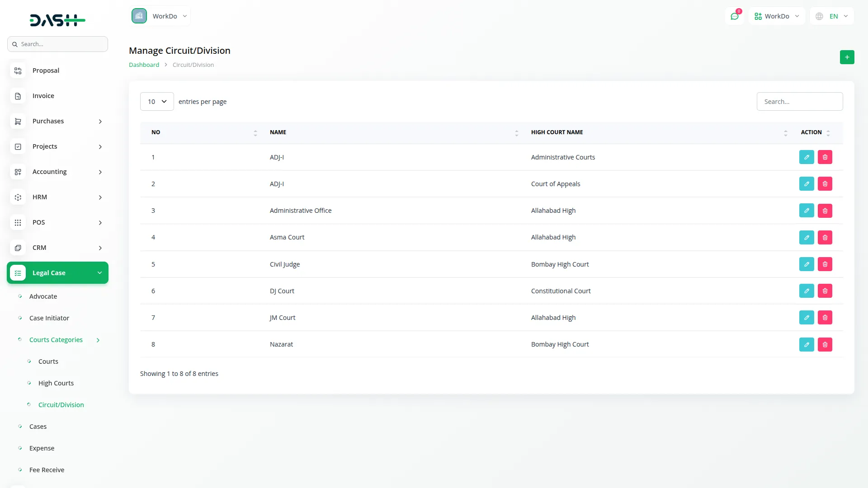Open the Proposal module icon in sidebar
868x488 pixels.
click(x=18, y=70)
